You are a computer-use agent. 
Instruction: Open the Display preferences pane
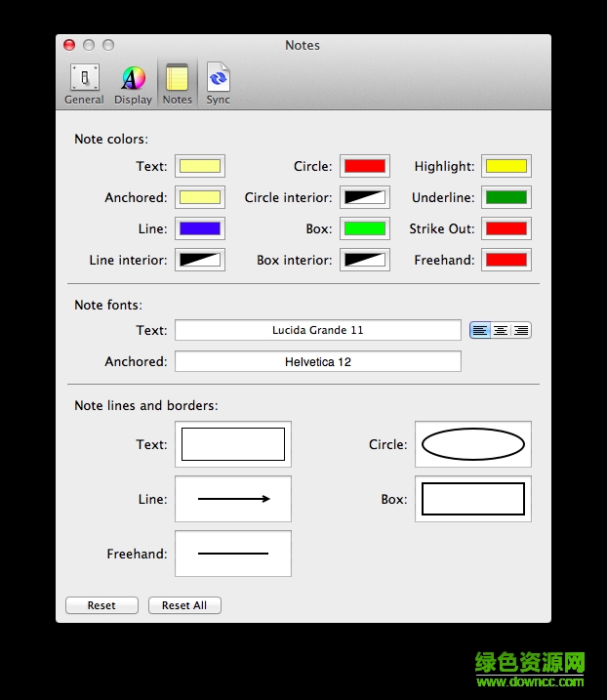click(133, 84)
